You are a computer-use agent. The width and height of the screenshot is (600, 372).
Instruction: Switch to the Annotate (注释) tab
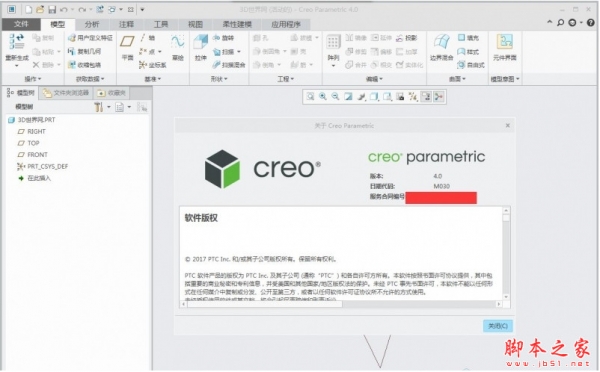point(126,24)
